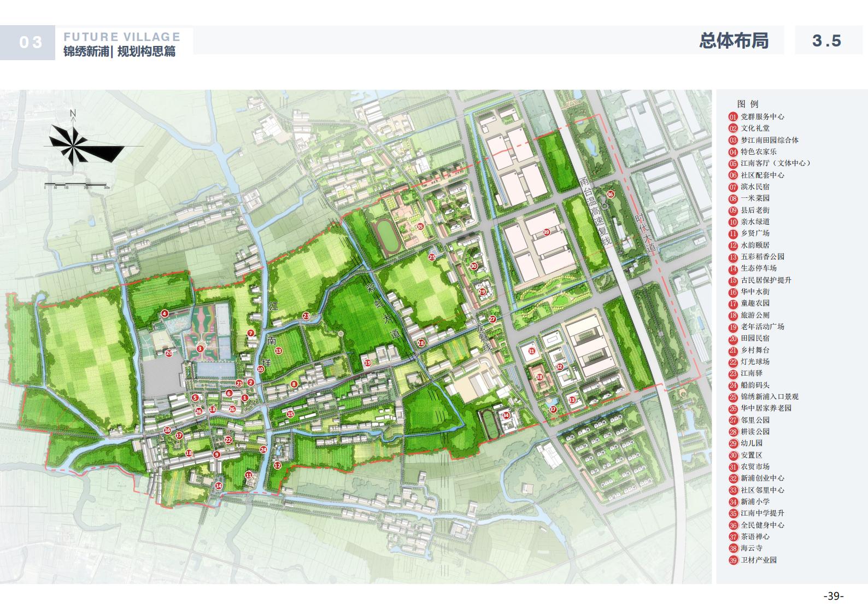The width and height of the screenshot is (868, 614).
Task: Click the 03 chapter number block
Action: (x=28, y=42)
